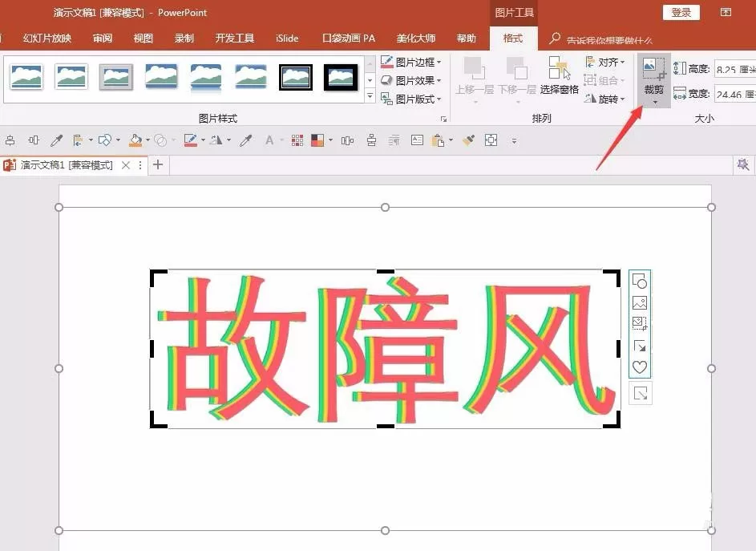Click the picture icon in floating image panel
The height and width of the screenshot is (551, 756).
click(x=639, y=302)
